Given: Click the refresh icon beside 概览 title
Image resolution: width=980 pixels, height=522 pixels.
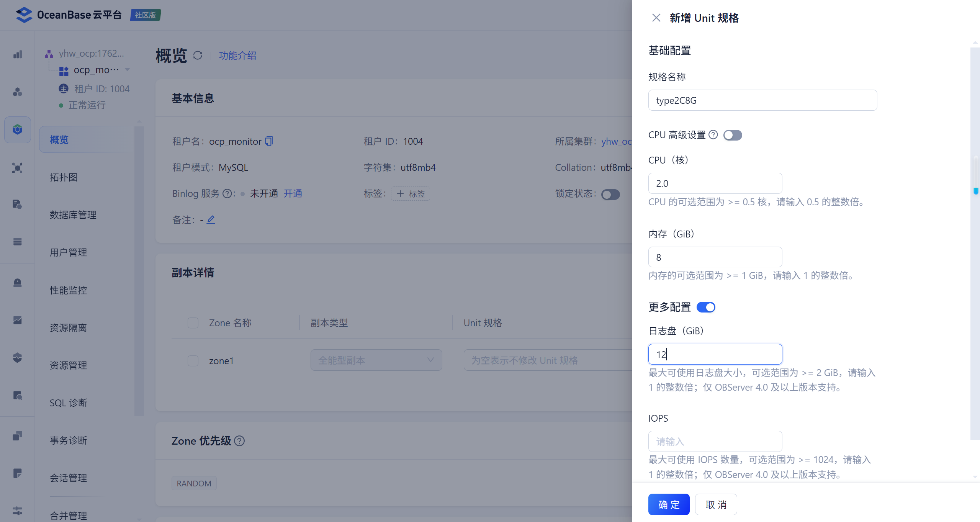Looking at the screenshot, I should (198, 56).
